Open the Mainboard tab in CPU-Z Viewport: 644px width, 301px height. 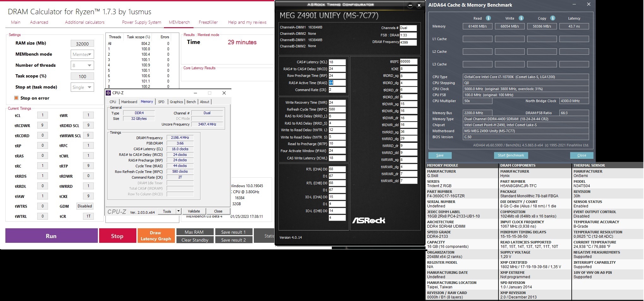[x=129, y=102]
